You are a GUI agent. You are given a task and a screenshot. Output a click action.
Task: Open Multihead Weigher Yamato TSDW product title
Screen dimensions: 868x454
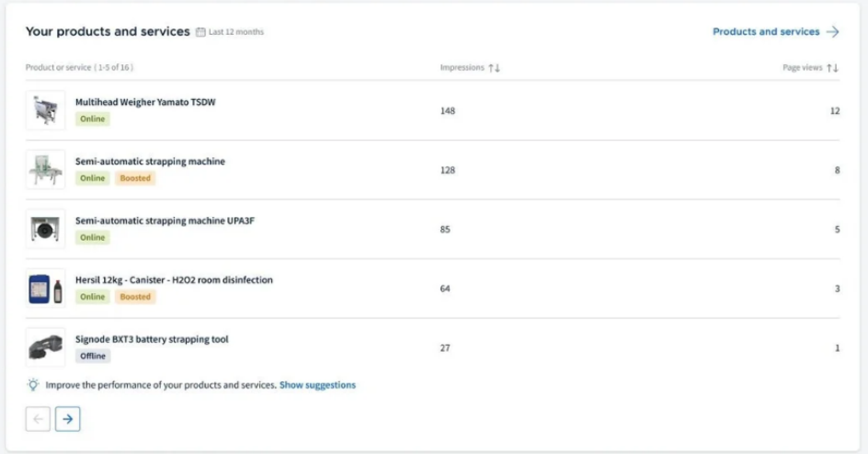[x=145, y=102]
